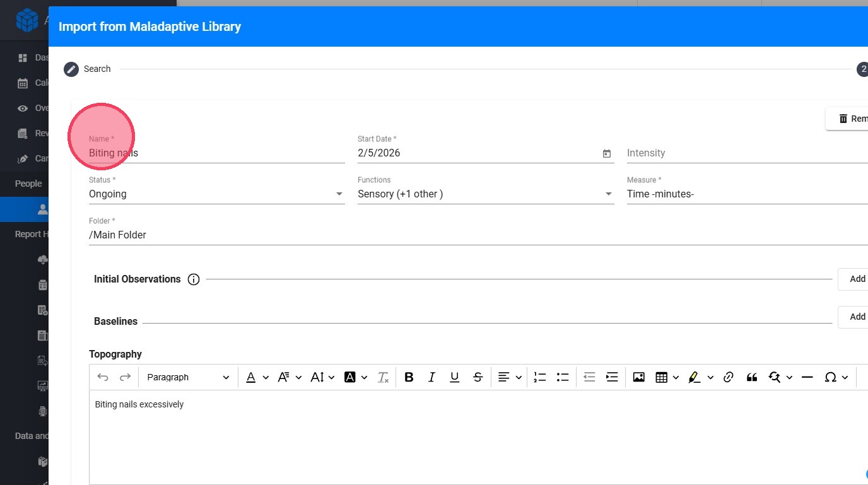Undo the last edit in Topography editor

pos(103,377)
